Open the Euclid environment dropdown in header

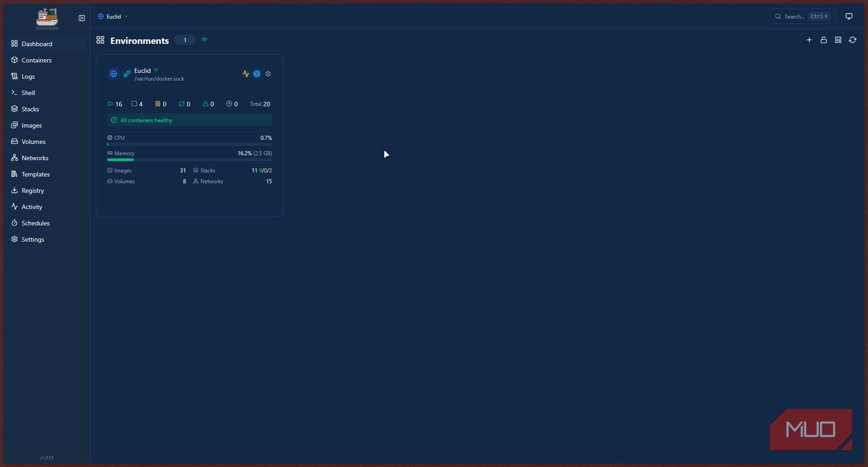click(x=113, y=16)
